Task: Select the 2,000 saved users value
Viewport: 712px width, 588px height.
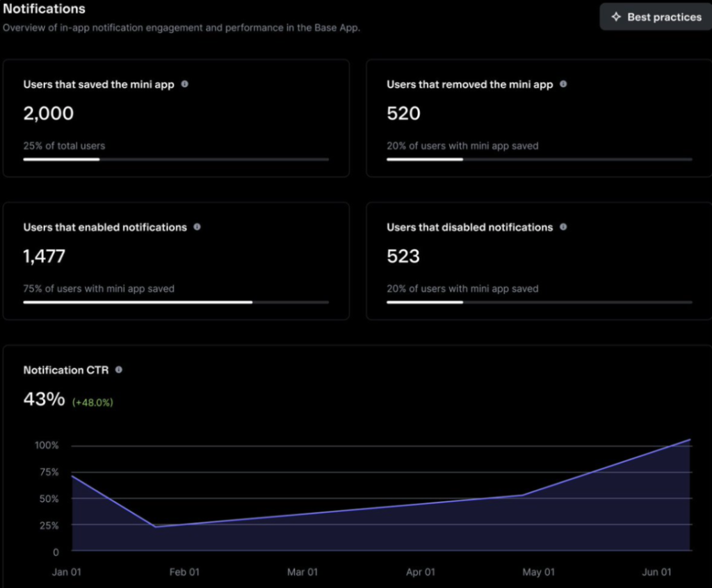Action: (x=49, y=114)
